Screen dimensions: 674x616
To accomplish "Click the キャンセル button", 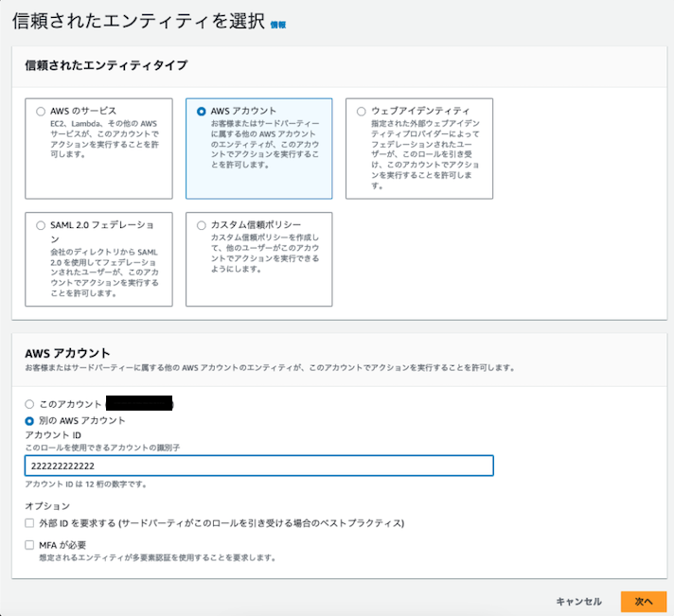I will 578,602.
